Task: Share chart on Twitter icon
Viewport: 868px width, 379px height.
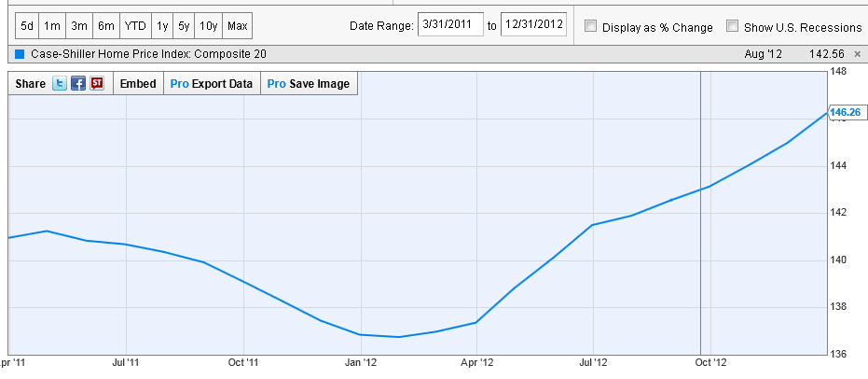Action: tap(60, 84)
